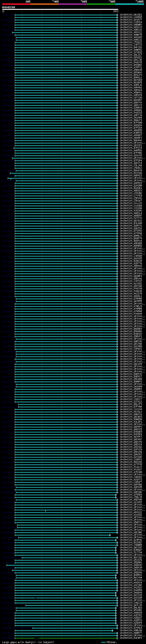Select hit label UniRef100_C5Z622

pos(131,42)
